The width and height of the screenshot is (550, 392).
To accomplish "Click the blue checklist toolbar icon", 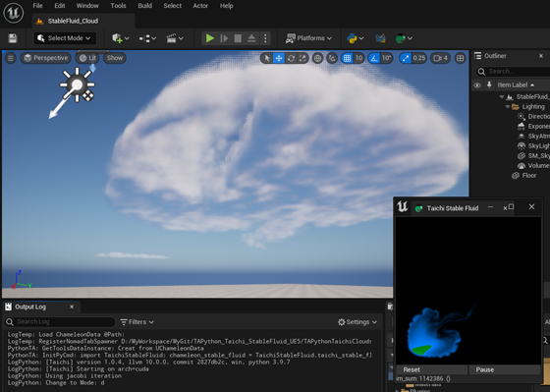I will [381, 38].
